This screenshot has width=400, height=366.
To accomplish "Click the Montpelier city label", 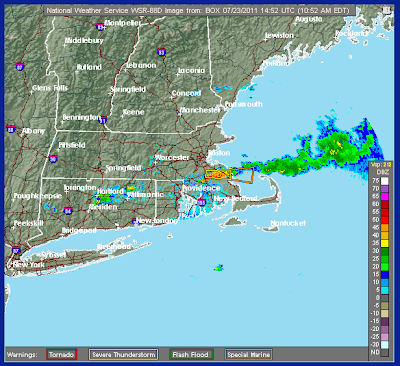I will pyautogui.click(x=122, y=23).
